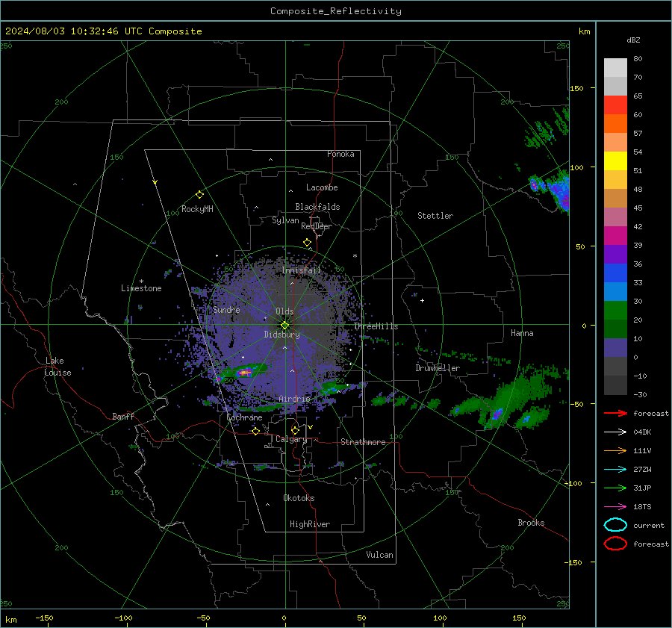Viewport: 672px width, 628px height.
Task: Click the Lake Louise label
Action: coord(57,367)
